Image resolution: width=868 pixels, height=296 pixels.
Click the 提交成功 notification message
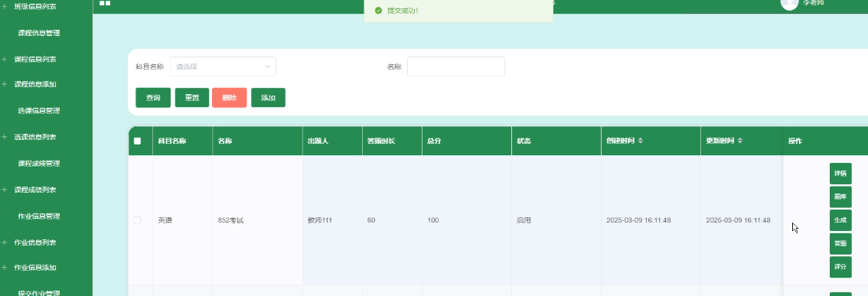458,11
